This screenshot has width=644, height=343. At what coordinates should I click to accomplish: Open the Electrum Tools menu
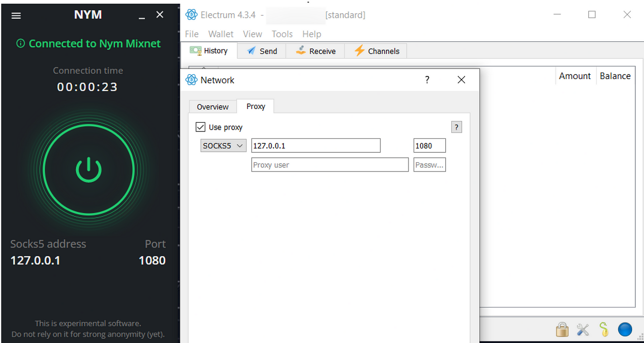[x=282, y=34]
